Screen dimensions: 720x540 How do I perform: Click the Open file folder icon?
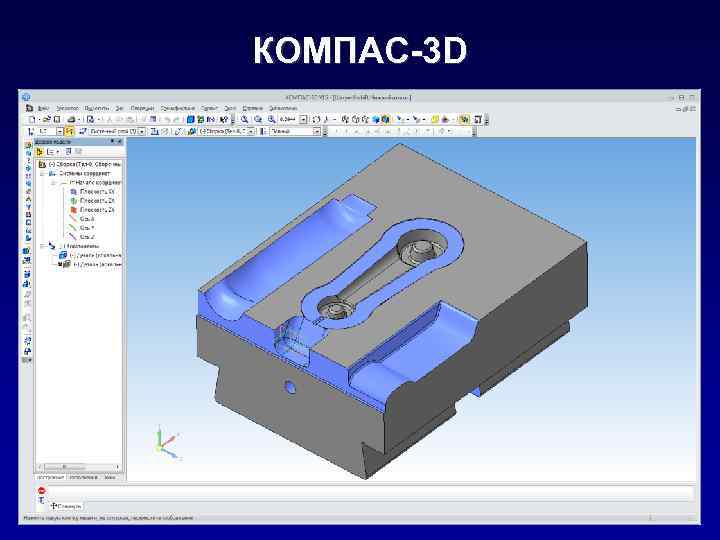pos(46,119)
